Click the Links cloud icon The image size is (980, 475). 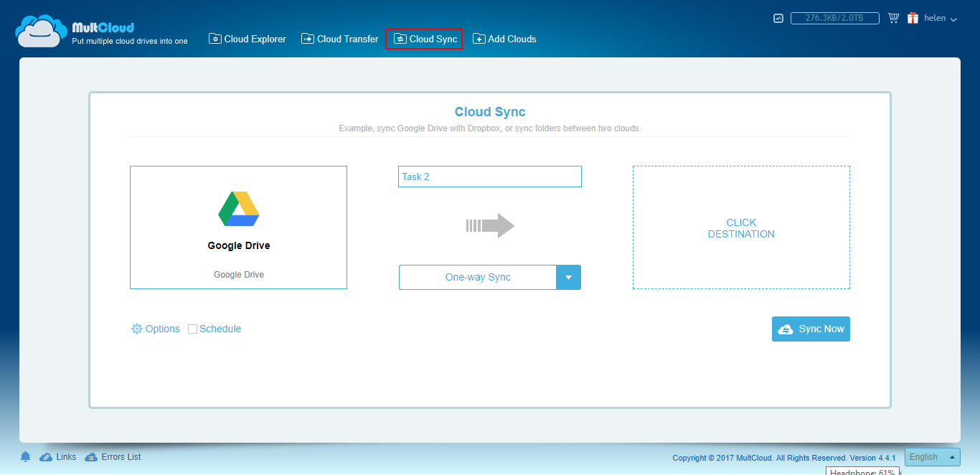point(46,457)
